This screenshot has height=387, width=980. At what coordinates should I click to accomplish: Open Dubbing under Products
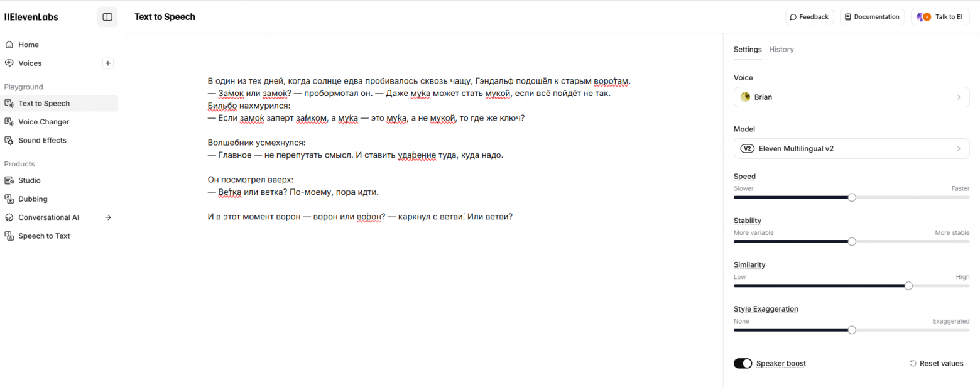(59, 199)
